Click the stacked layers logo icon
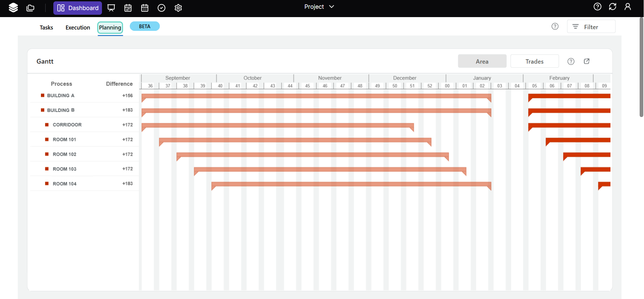644x299 pixels. pyautogui.click(x=13, y=8)
